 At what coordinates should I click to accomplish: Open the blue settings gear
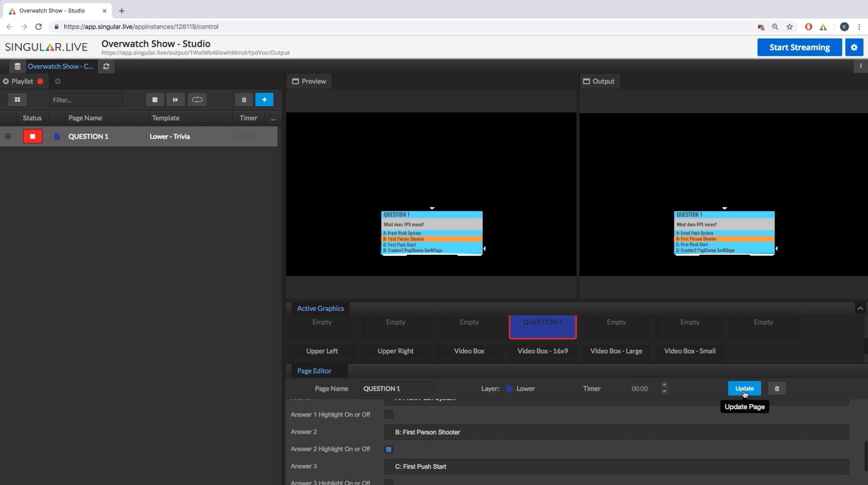(854, 47)
